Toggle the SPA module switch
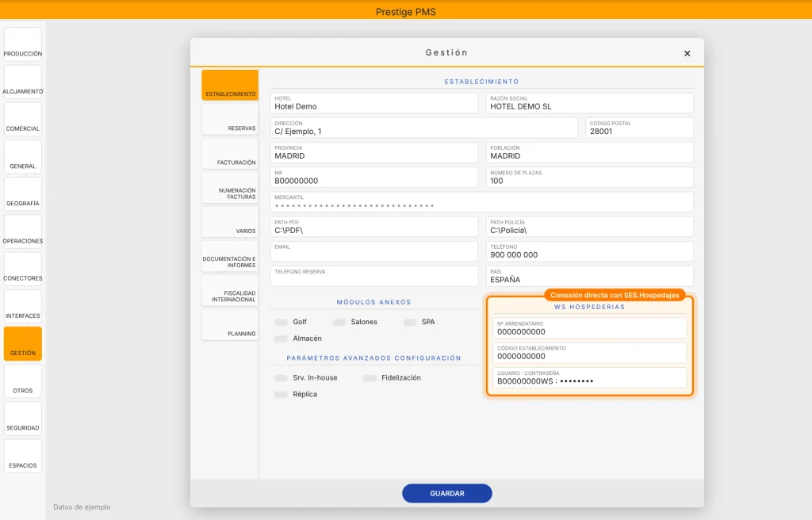Screen dimensions: 812x520 point(410,322)
